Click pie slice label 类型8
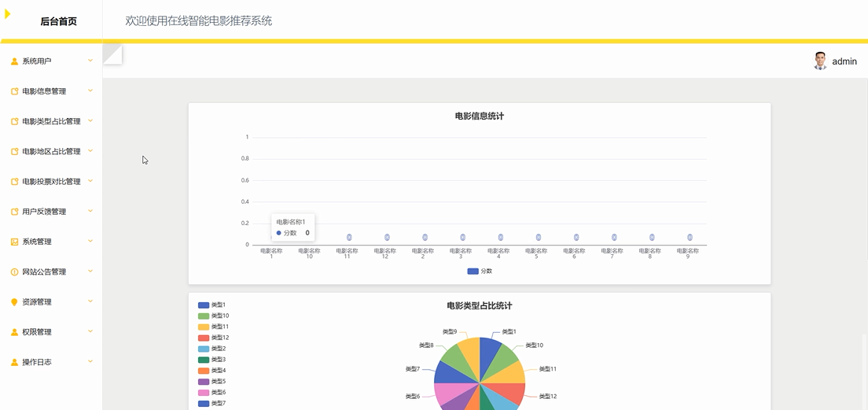This screenshot has width=868, height=410. pos(426,345)
